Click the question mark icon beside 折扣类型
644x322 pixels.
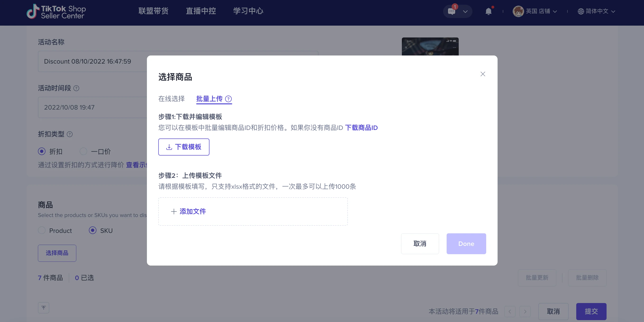click(70, 134)
